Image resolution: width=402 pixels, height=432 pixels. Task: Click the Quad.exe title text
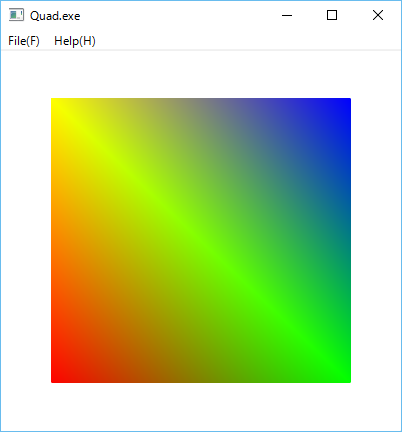pos(55,16)
